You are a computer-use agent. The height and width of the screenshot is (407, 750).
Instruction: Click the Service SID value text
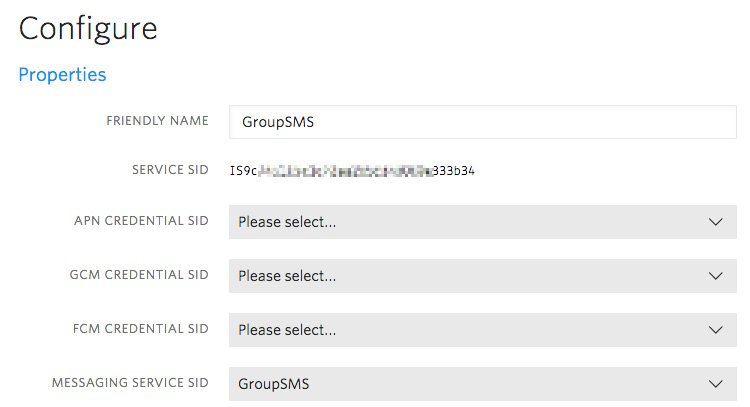tap(351, 171)
